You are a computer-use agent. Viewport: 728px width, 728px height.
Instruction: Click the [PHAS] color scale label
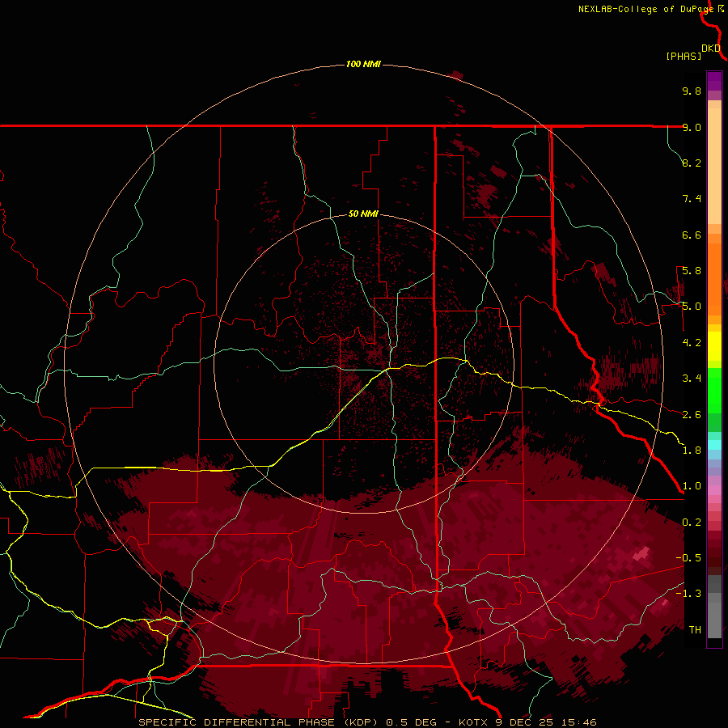[684, 56]
